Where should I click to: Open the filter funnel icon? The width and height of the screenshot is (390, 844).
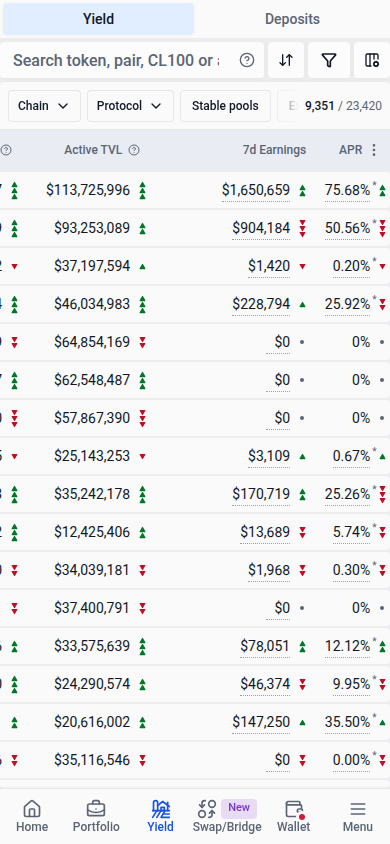329,60
